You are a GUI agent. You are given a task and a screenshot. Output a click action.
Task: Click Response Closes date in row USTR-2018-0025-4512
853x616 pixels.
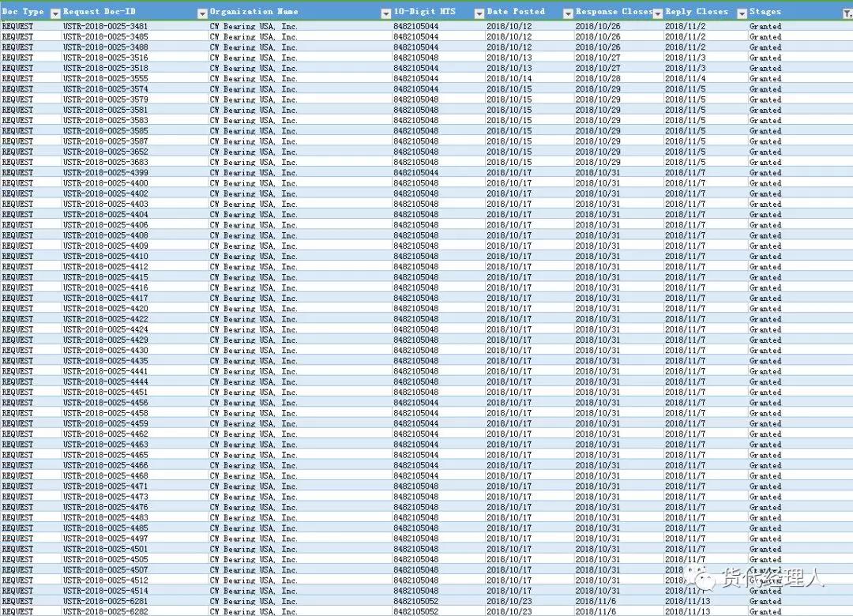[598, 580]
